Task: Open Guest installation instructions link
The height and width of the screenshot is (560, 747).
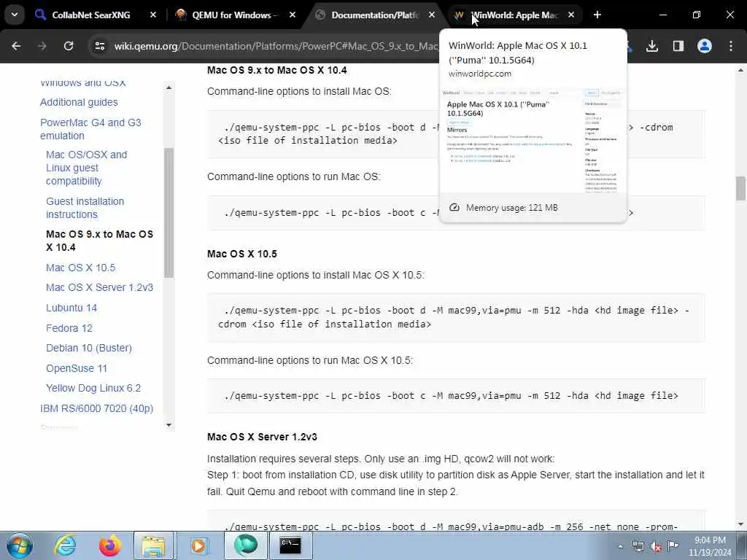Action: (x=85, y=208)
